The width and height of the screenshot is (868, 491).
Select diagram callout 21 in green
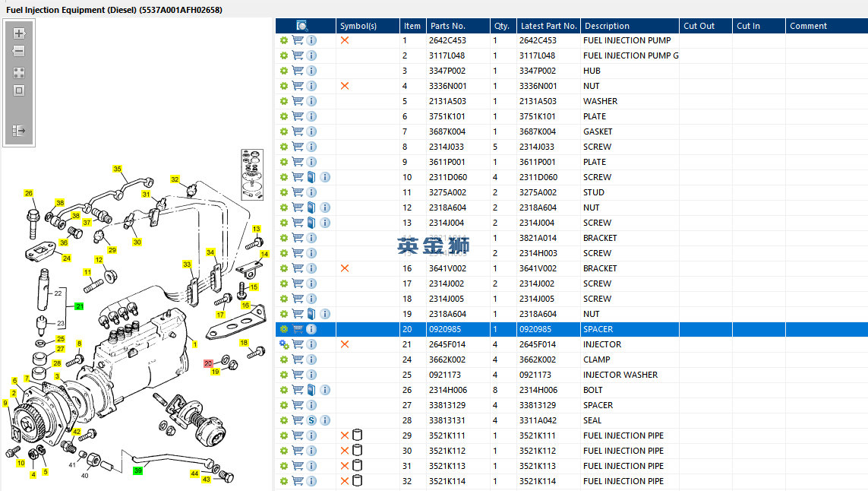79,306
